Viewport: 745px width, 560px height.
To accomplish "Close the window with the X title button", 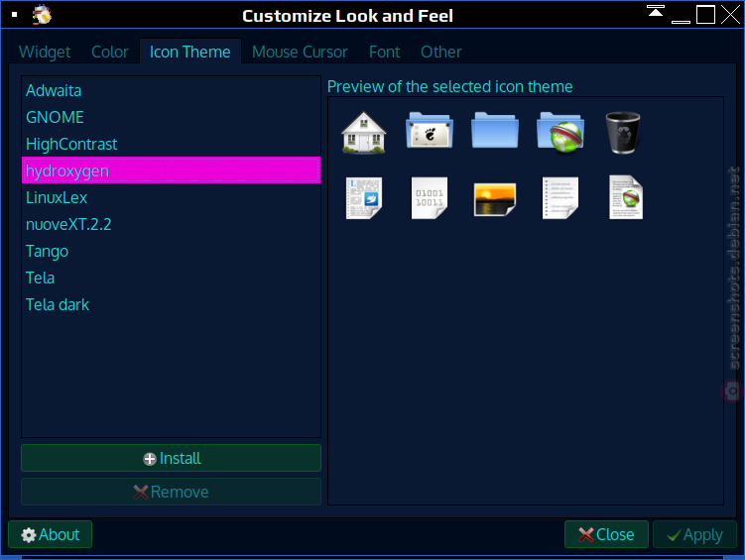I will [x=731, y=14].
